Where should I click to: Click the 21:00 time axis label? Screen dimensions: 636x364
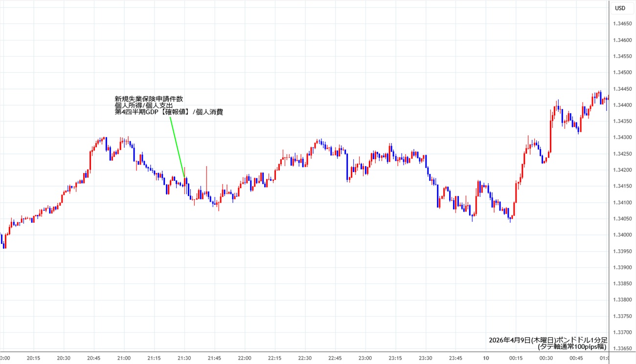point(124,358)
